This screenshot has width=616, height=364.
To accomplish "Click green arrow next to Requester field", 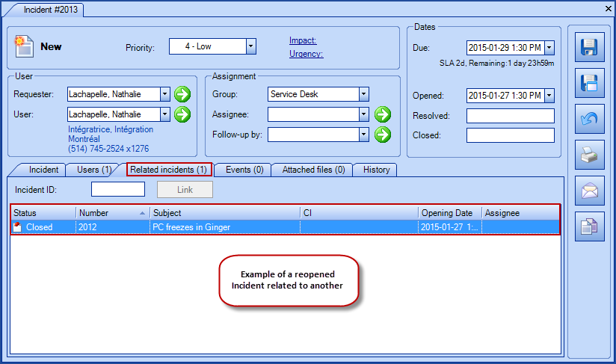I will 182,94.
